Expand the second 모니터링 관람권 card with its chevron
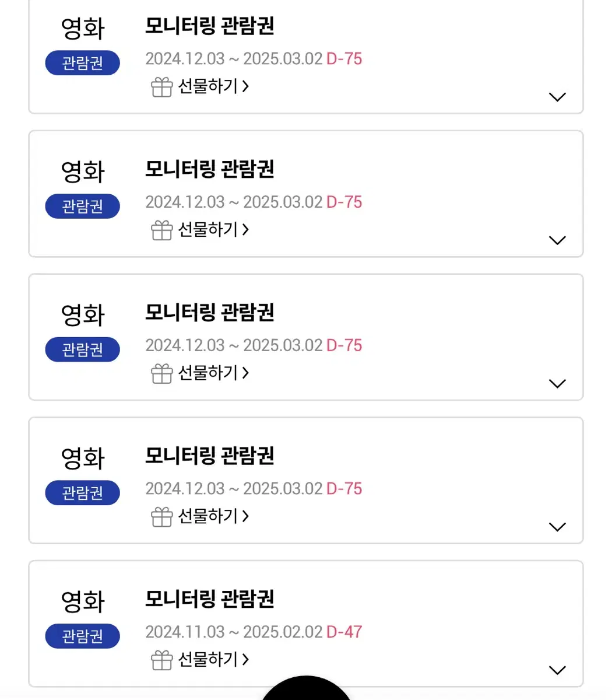Viewport: 612px width, 700px height. [558, 240]
